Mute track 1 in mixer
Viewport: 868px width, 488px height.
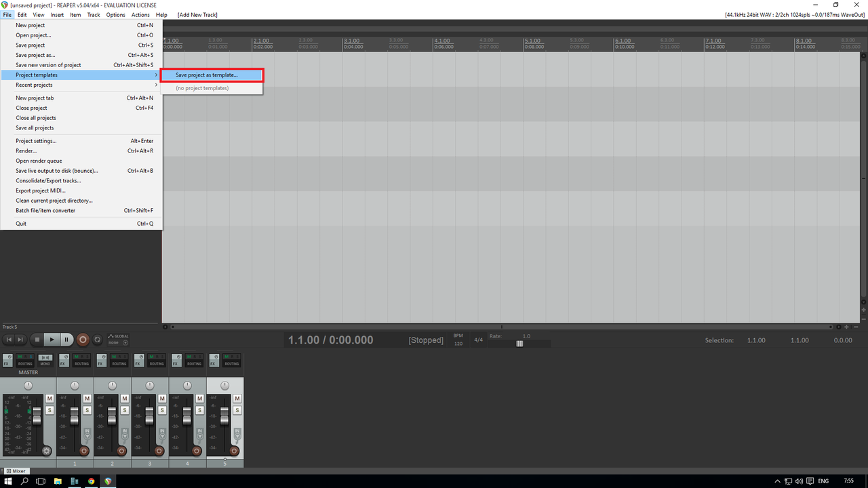[x=87, y=399]
